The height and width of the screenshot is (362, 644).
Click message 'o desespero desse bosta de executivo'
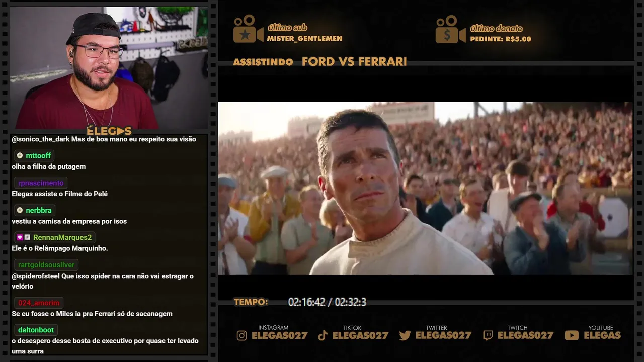105,346
